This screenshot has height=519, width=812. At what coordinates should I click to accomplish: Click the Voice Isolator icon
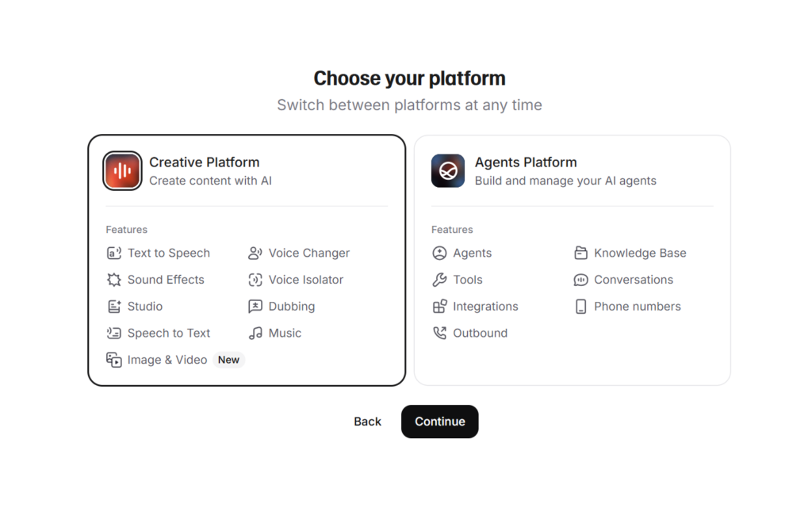pyautogui.click(x=255, y=280)
